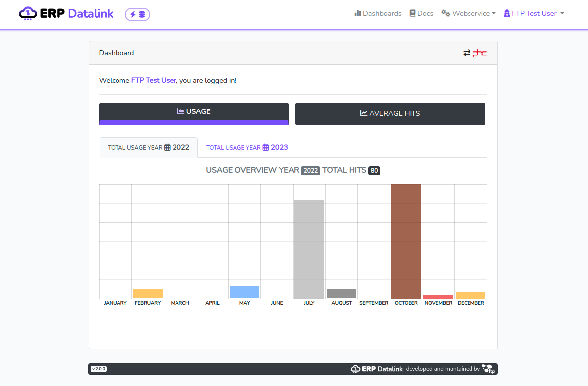Click the gray July usage bar
Screen dimensions: 588x386
pyautogui.click(x=309, y=249)
